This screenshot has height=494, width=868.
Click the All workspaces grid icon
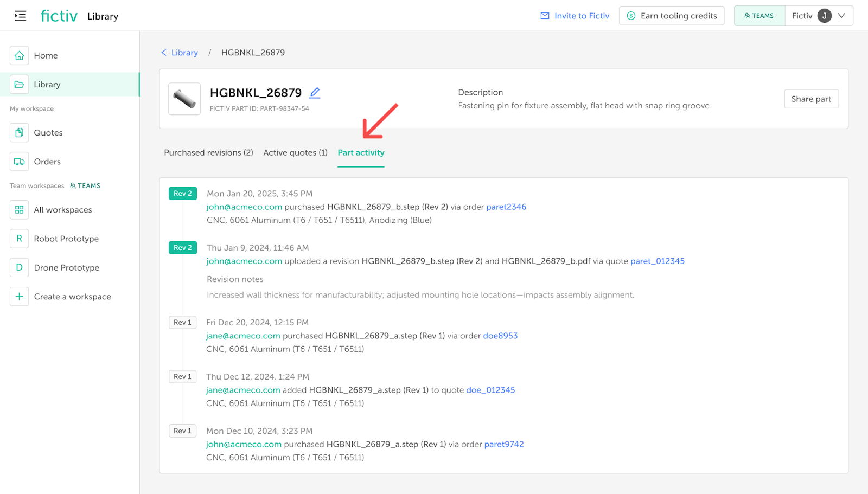19,210
